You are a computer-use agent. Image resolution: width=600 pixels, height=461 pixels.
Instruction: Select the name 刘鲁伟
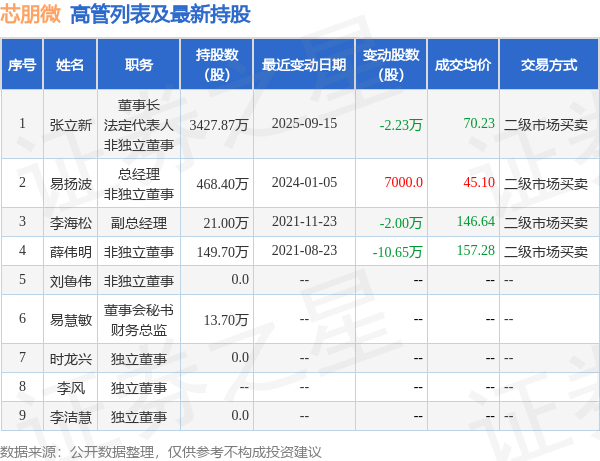(x=71, y=281)
